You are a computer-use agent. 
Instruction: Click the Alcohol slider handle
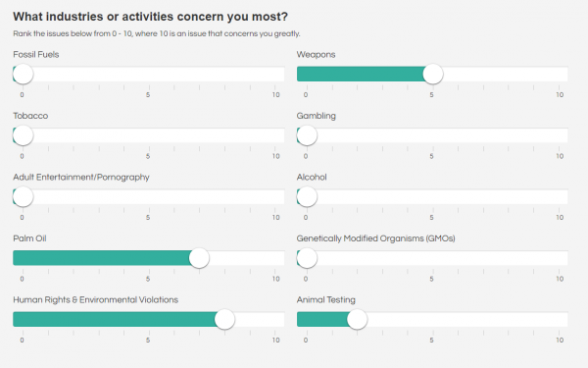pyautogui.click(x=307, y=197)
